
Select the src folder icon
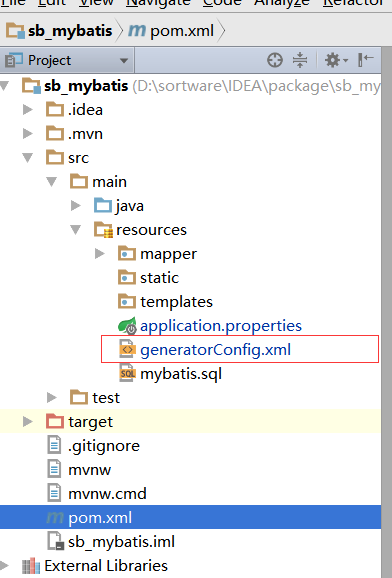point(55,157)
